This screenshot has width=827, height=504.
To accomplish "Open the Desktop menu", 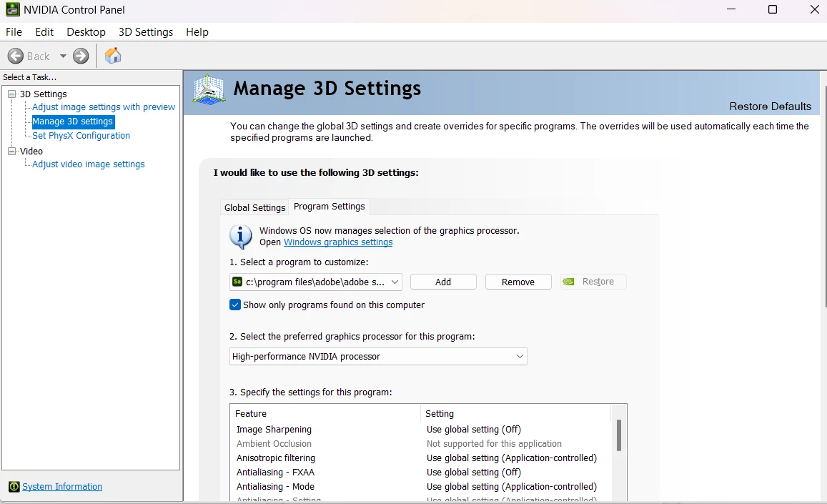I will coord(86,32).
